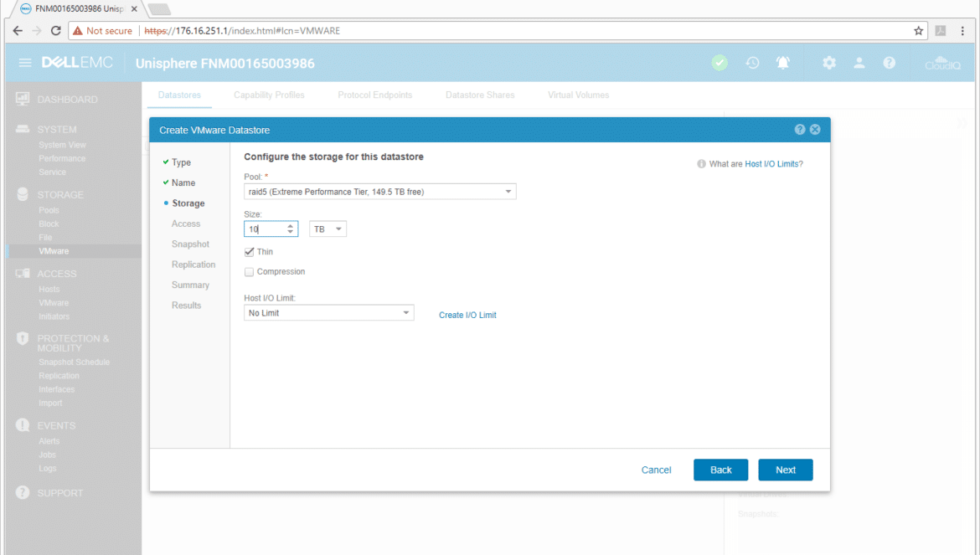Open Hosts under Access in sidebar
Viewport: 980px width, 555px height.
[x=49, y=289]
